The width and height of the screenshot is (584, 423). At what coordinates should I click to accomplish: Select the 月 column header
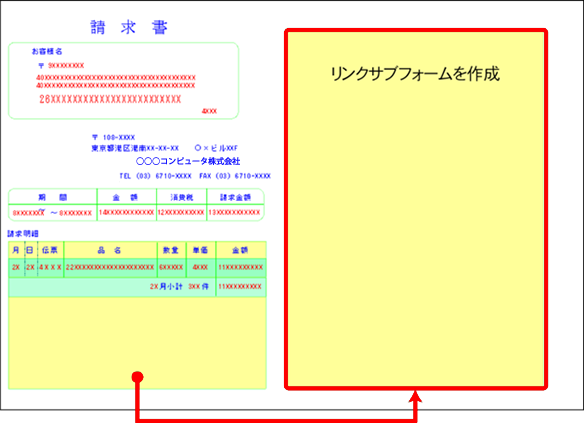tap(16, 250)
